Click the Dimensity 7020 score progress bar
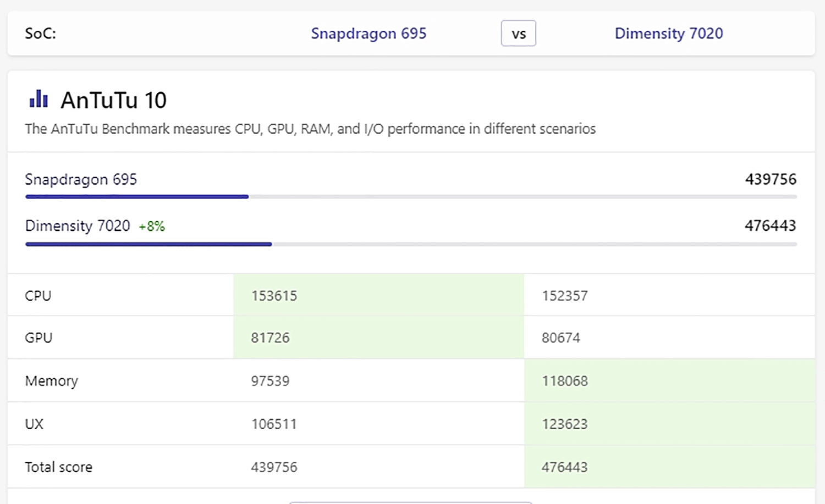 411,244
